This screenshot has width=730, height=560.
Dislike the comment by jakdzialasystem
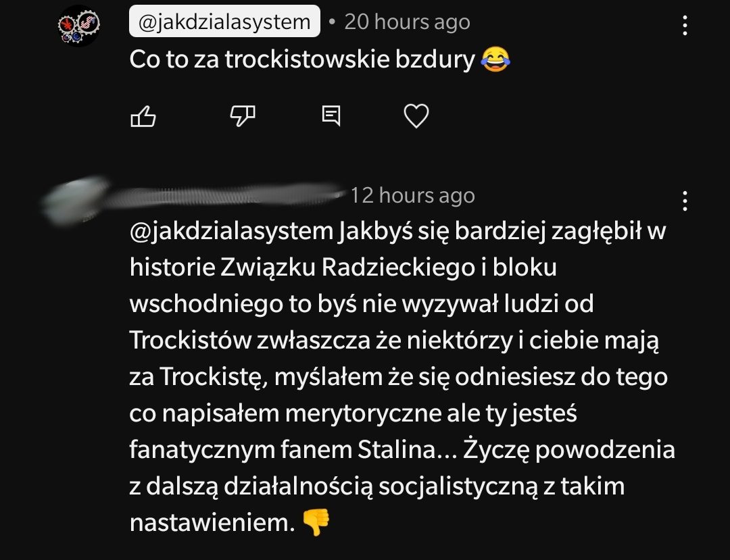pos(243,116)
